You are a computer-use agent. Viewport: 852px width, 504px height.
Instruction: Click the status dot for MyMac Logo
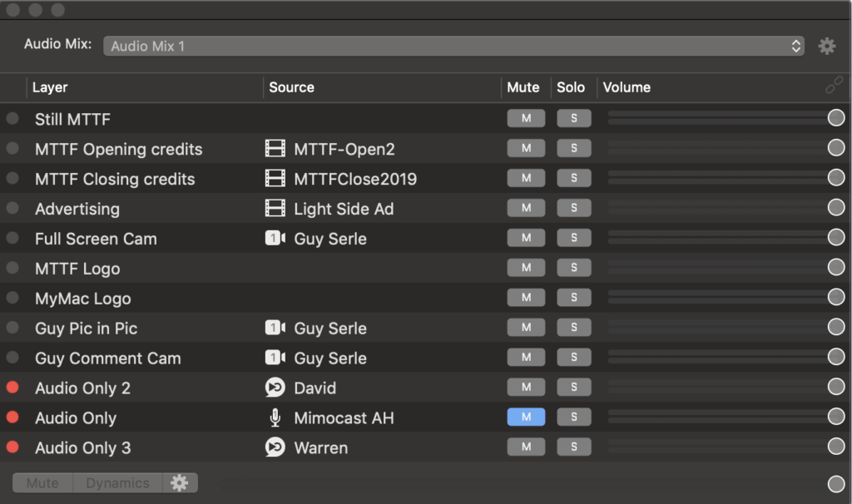tap(12, 298)
